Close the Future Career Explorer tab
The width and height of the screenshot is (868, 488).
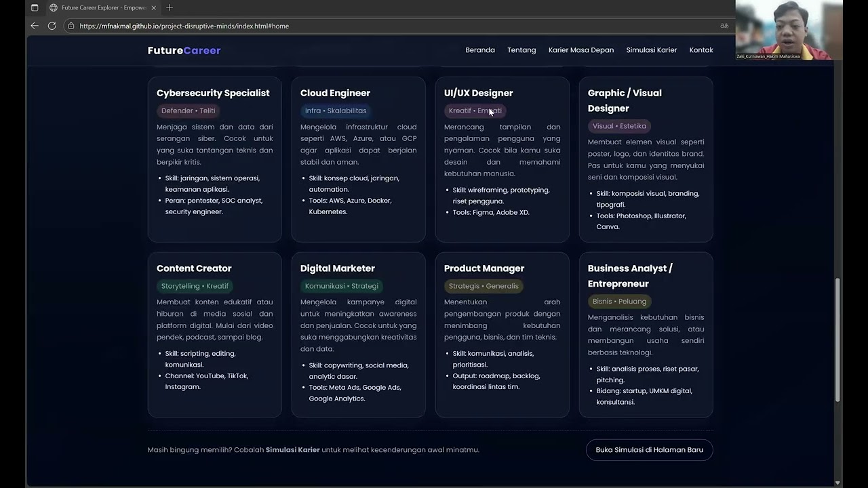coord(154,7)
